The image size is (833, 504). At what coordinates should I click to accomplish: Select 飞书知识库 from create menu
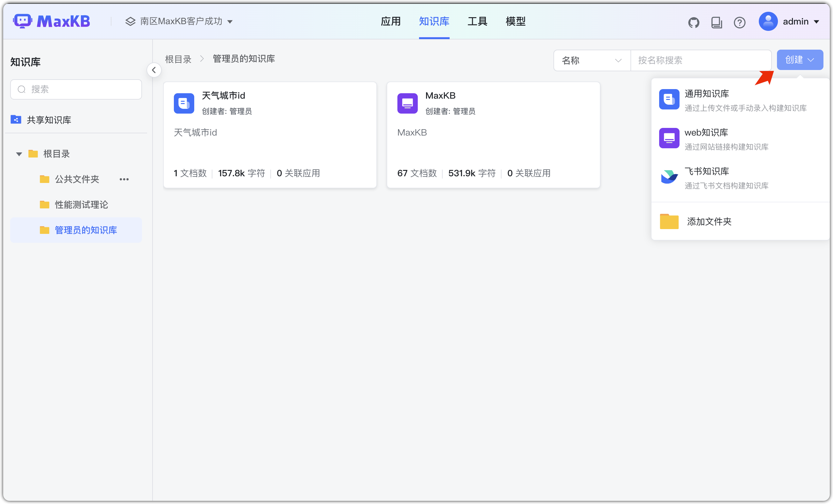pyautogui.click(x=740, y=177)
